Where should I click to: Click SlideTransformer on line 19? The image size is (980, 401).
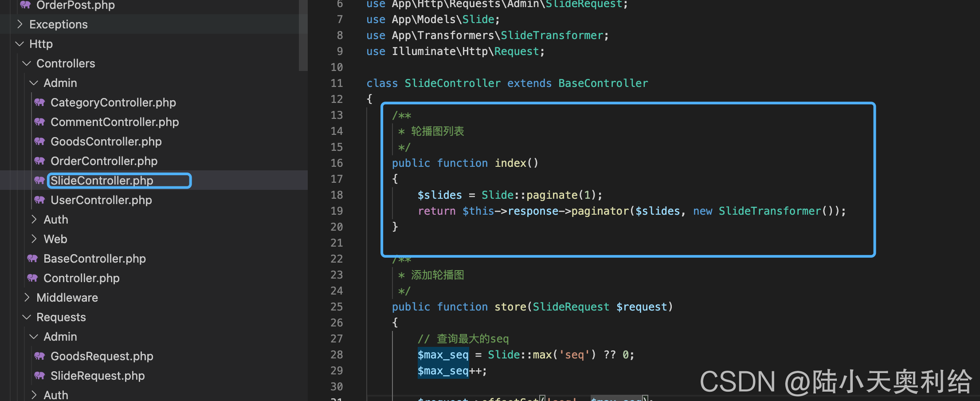tap(770, 211)
